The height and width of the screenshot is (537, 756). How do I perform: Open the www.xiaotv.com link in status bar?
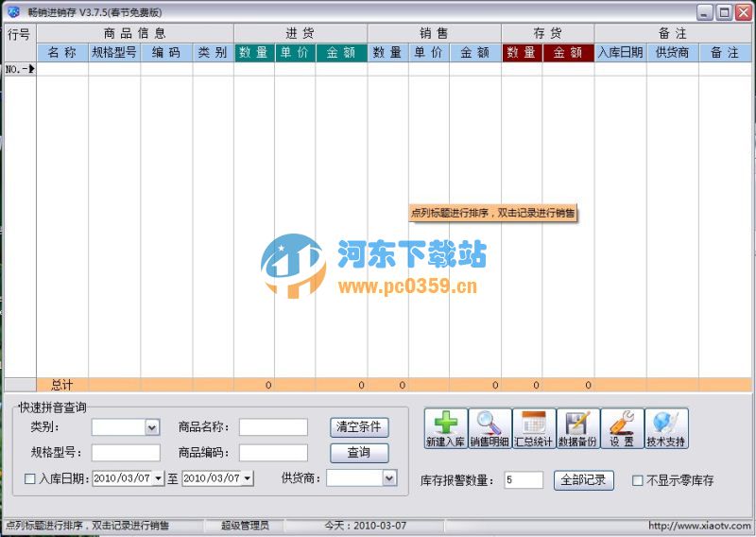[699, 526]
